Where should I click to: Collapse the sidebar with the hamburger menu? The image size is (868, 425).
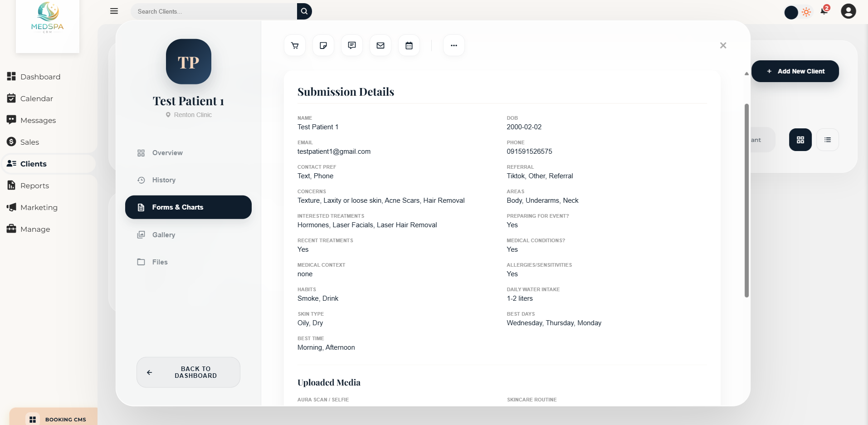[x=114, y=11]
